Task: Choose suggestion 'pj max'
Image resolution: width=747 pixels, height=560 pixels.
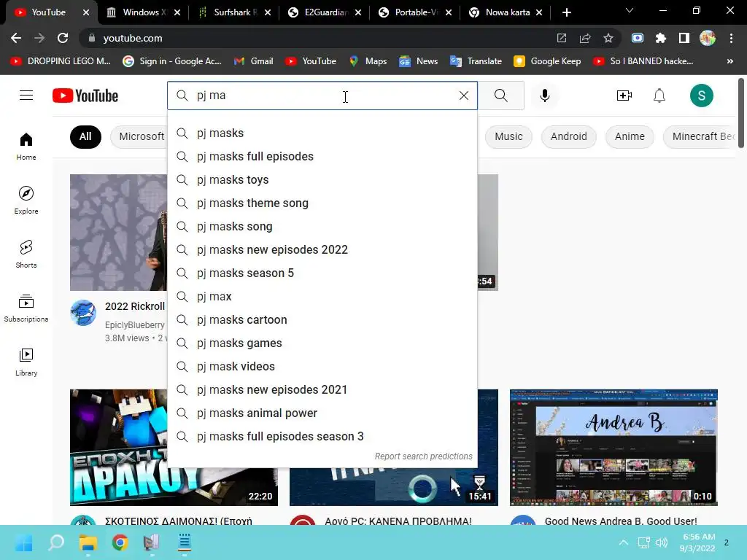Action: click(322, 296)
